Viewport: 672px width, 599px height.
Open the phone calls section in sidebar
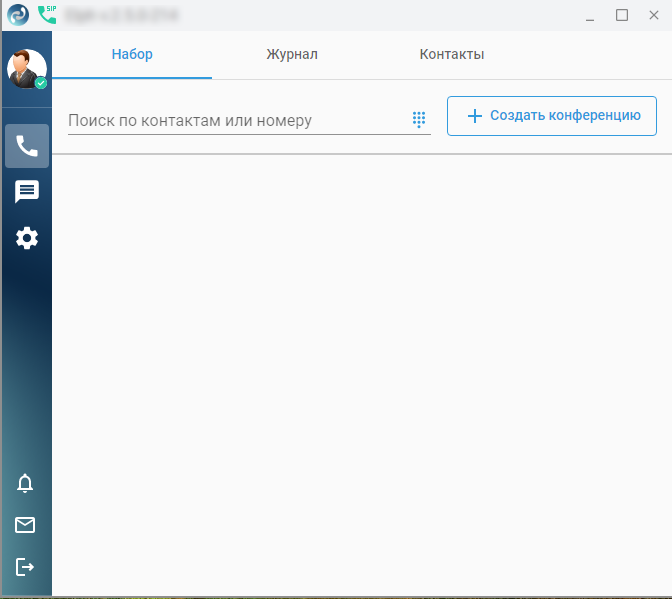(x=27, y=146)
